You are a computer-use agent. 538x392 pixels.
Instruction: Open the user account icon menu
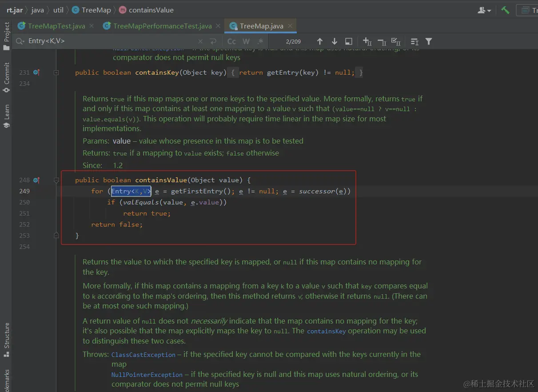pyautogui.click(x=484, y=10)
